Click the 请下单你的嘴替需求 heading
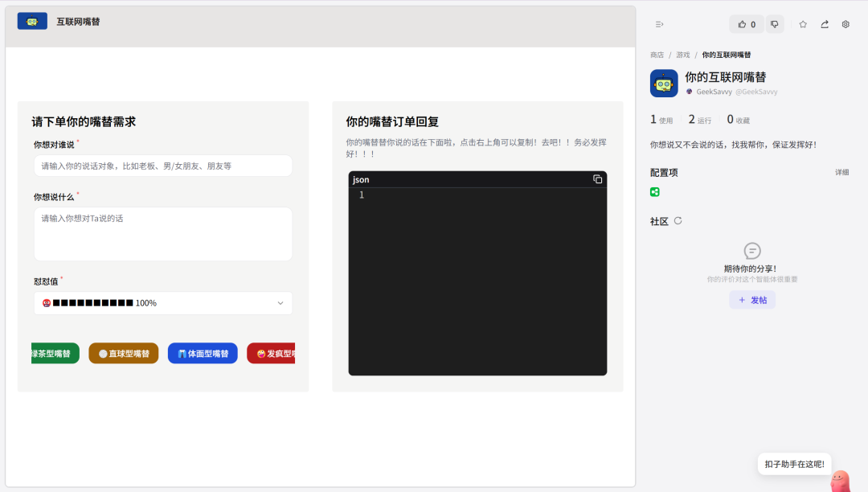The image size is (868, 492). click(x=84, y=121)
